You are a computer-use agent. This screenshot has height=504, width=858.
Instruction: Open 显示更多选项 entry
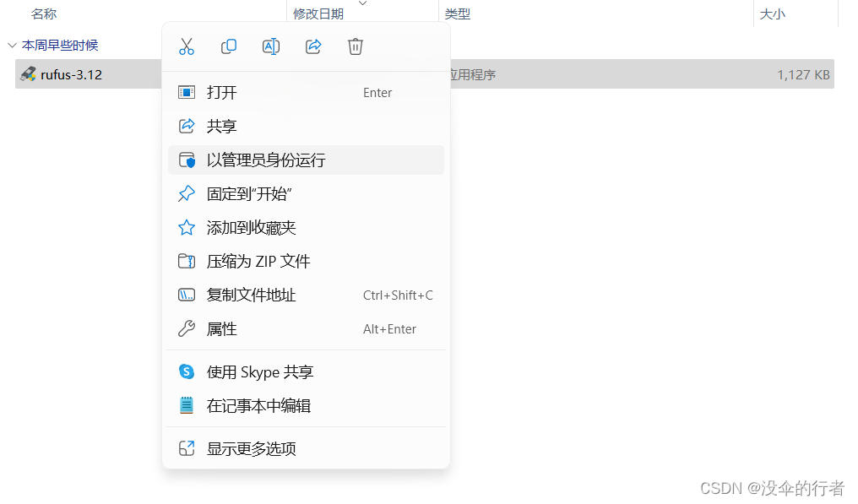(x=306, y=449)
